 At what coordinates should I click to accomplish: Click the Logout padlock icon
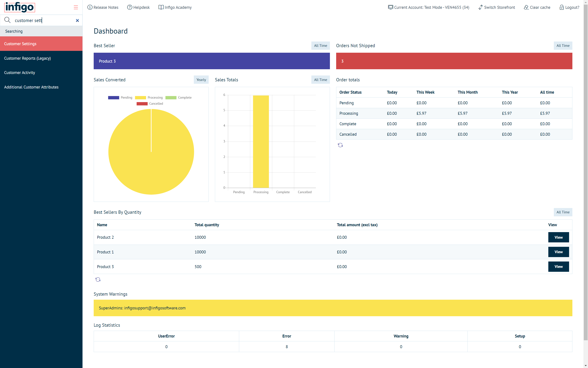pyautogui.click(x=562, y=7)
